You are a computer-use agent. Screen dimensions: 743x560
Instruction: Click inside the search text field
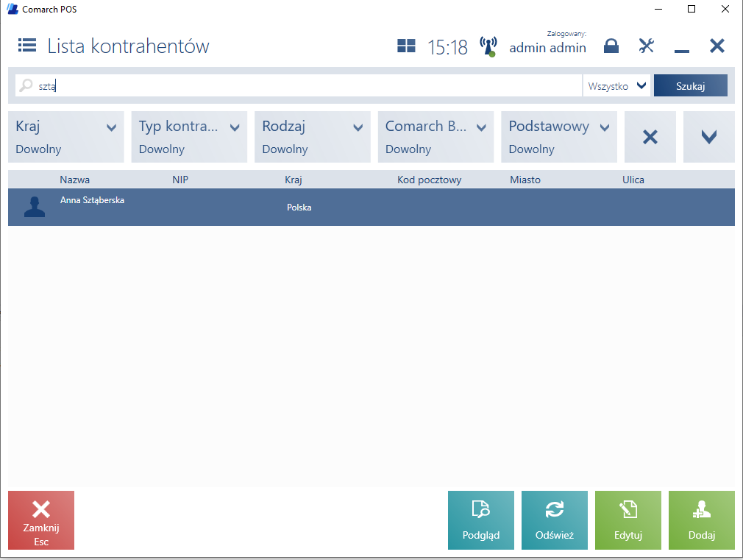299,86
